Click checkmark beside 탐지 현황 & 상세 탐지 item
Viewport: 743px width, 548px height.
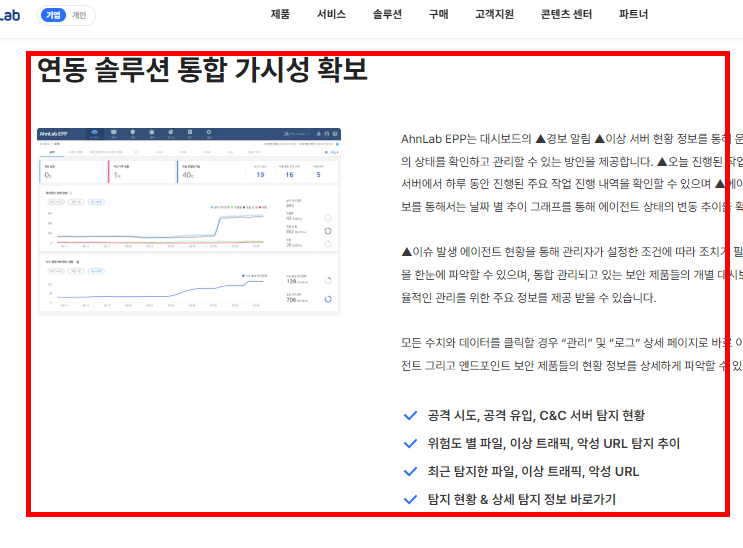410,499
